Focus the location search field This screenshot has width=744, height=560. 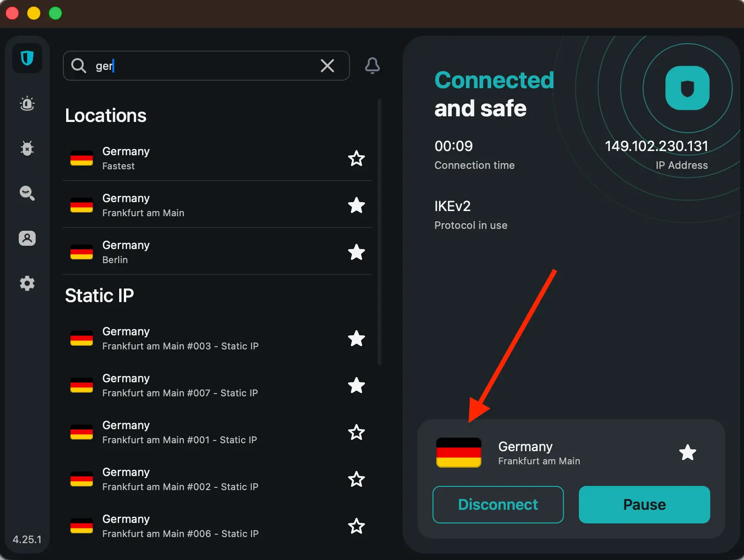click(206, 66)
